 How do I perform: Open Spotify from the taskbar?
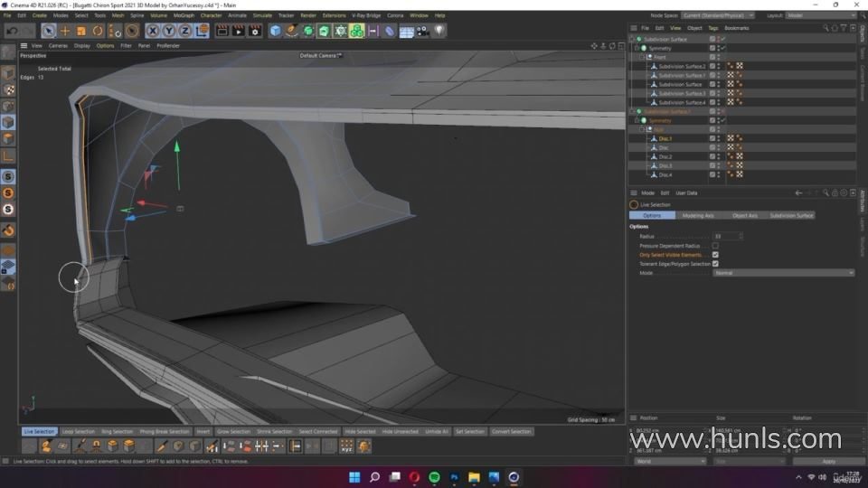point(434,477)
